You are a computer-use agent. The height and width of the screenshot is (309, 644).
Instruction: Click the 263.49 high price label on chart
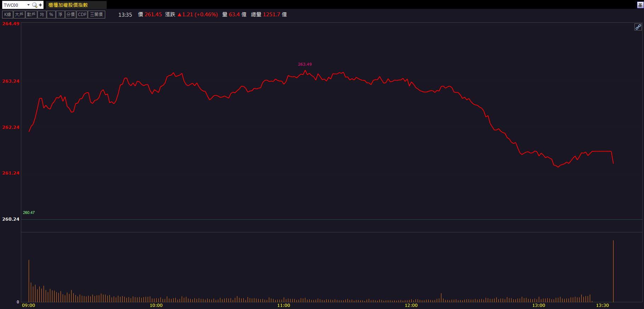click(305, 64)
